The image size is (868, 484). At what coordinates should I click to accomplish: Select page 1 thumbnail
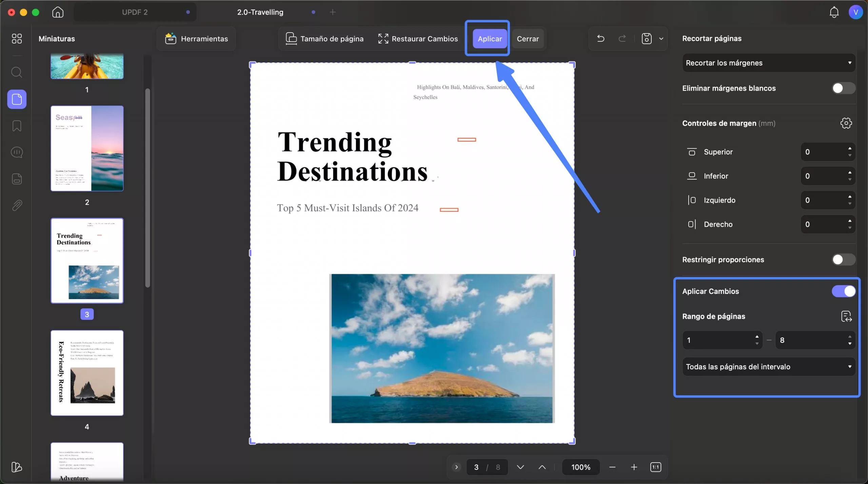87,66
